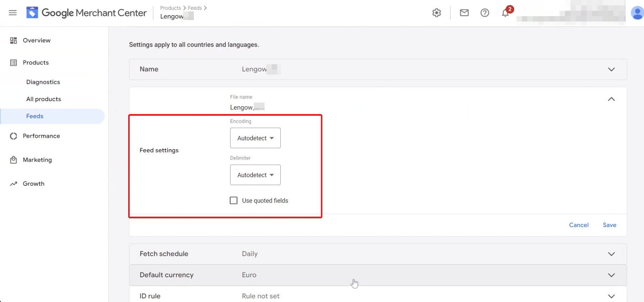Open notifications bell with badge
Viewport: 644px width, 302px height.
pyautogui.click(x=505, y=13)
